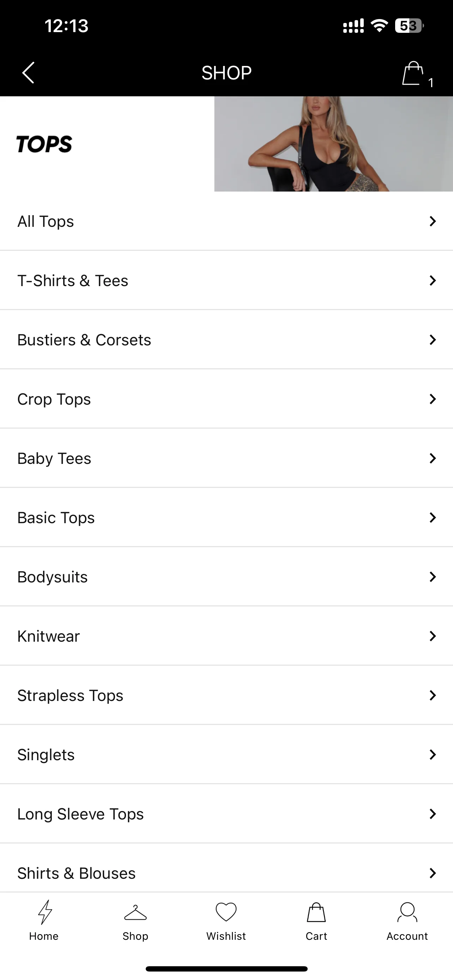Expand the Crop Tops chevron arrow

433,399
